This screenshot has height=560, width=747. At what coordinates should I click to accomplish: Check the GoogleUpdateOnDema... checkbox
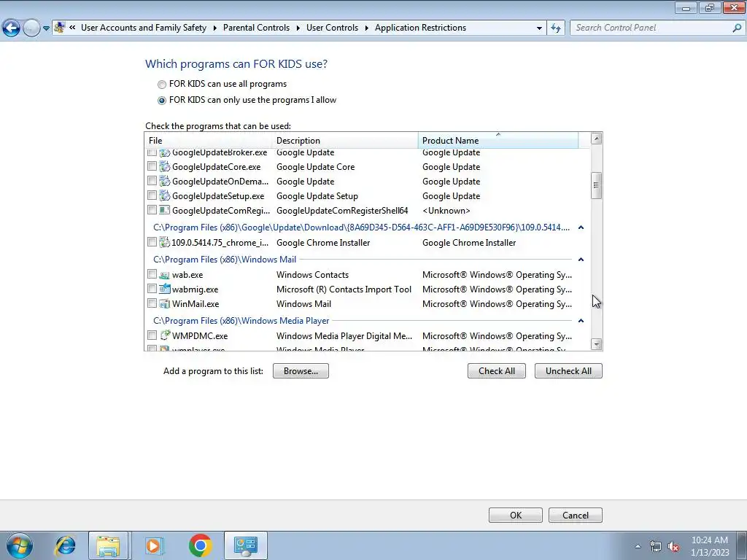152,181
